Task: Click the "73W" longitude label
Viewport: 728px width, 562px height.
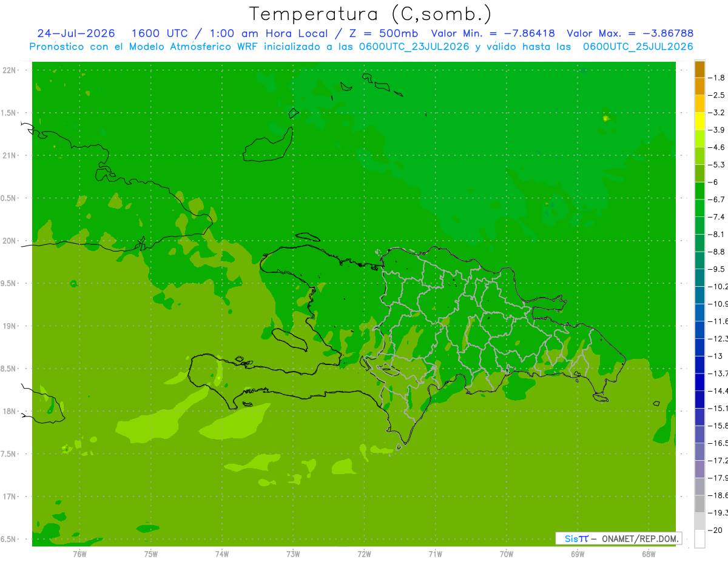Action: (293, 554)
